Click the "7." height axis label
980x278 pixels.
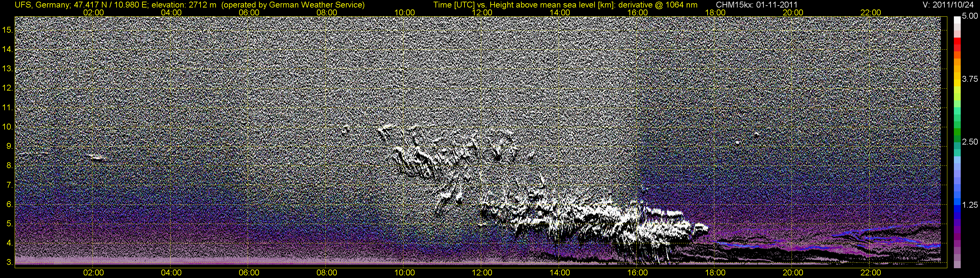[x=9, y=185]
